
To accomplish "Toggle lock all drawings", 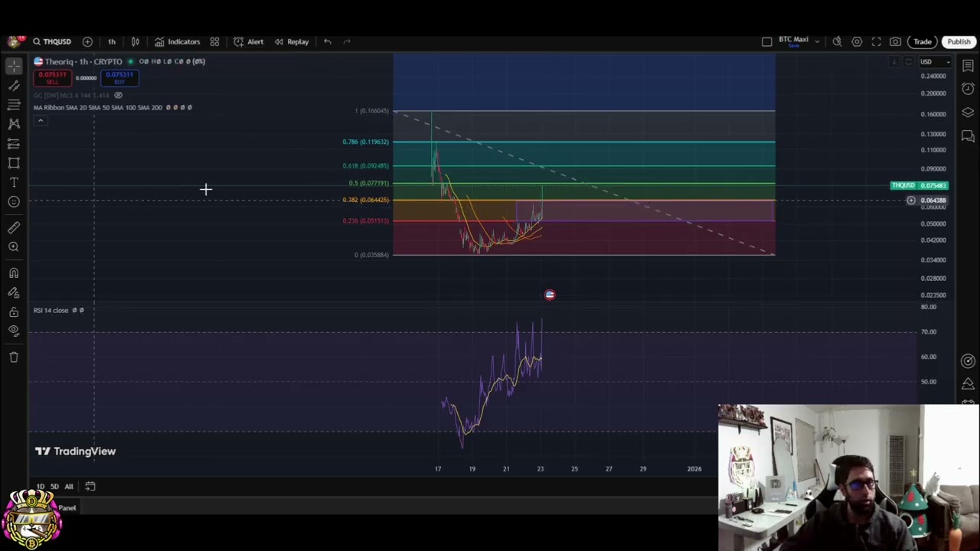I will coord(14,311).
